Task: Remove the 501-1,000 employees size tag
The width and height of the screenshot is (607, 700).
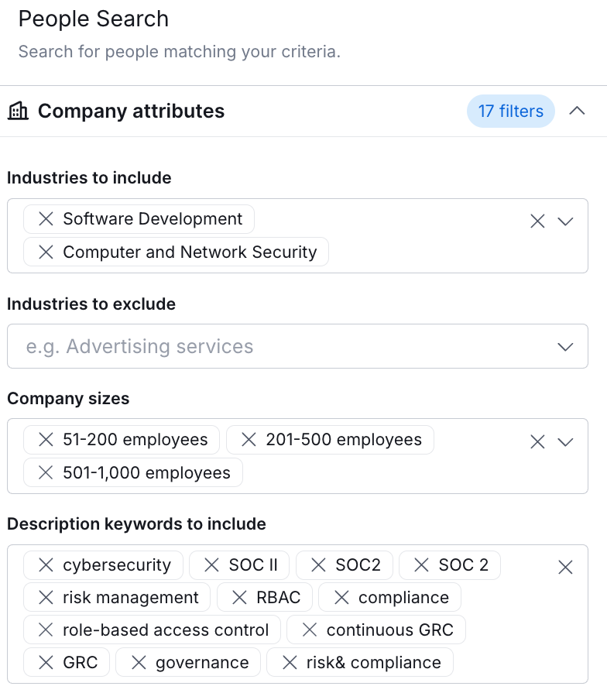Action: pos(46,473)
